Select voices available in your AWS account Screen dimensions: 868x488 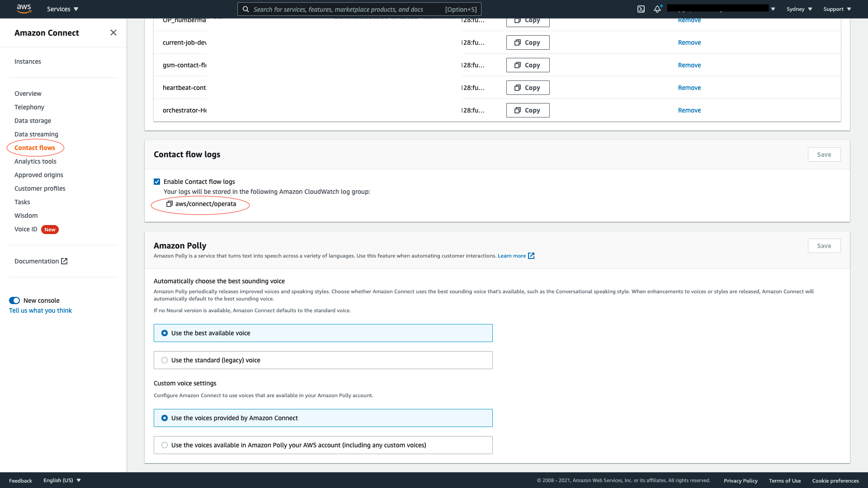tap(165, 445)
